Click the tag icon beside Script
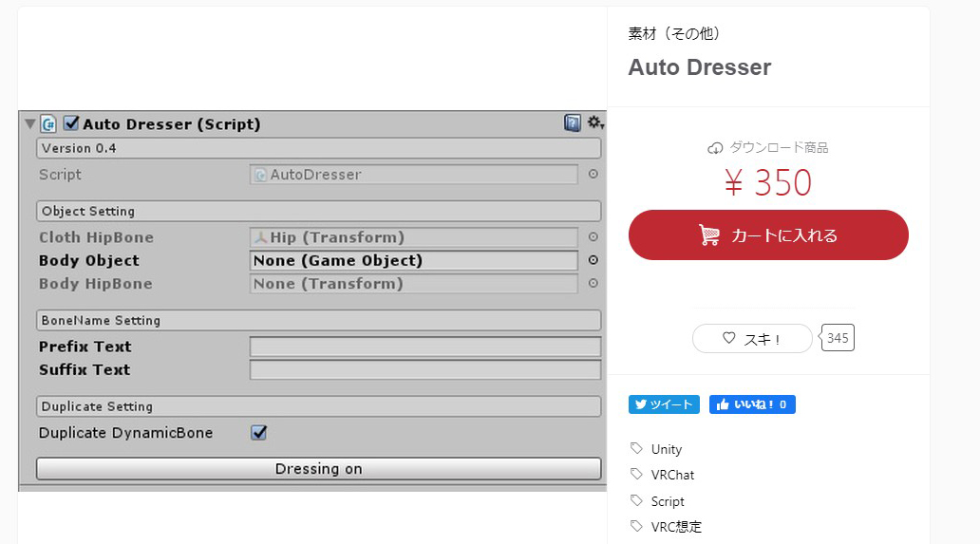Viewport: 980px width, 544px height. click(636, 501)
